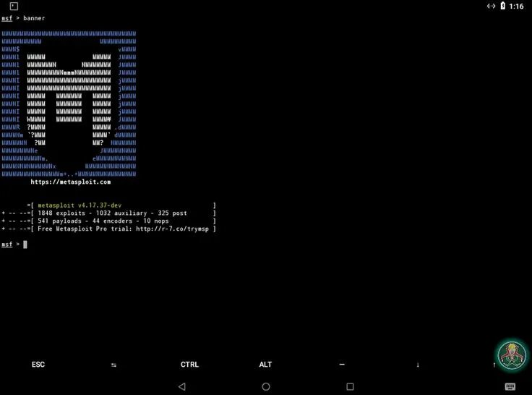
Task: Tap the ESC extra key
Action: point(38,365)
